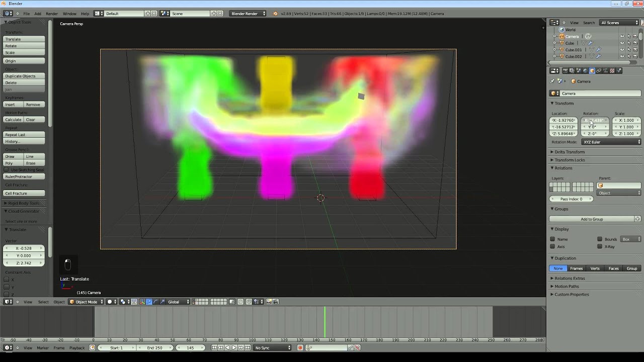Screen dimensions: 644x362
Task: Jump to the first frame in the timeline
Action: pyautogui.click(x=214, y=347)
